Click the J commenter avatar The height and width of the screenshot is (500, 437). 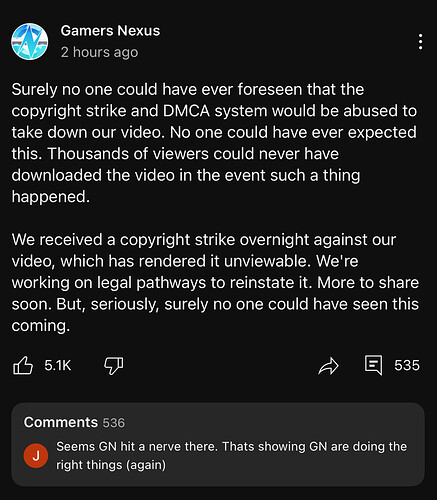(36, 456)
